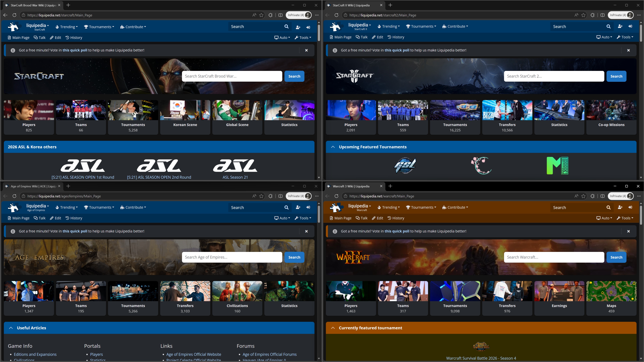Refresh the Warcraft 3 wiki page
Screen dimensions: 644x362
pos(336,196)
